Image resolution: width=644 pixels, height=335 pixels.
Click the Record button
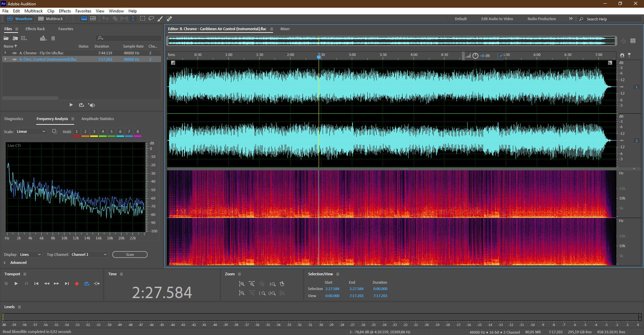[x=76, y=284]
